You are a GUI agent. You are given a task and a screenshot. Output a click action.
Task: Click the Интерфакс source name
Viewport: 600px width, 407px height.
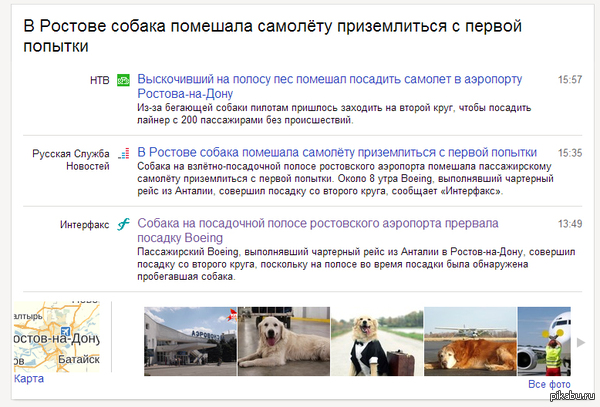coord(85,225)
